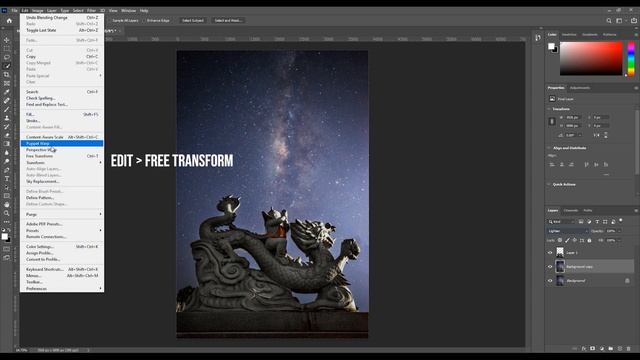Viewport: 640px width, 360px height.
Task: Select the Hand tool
Action: point(7,204)
